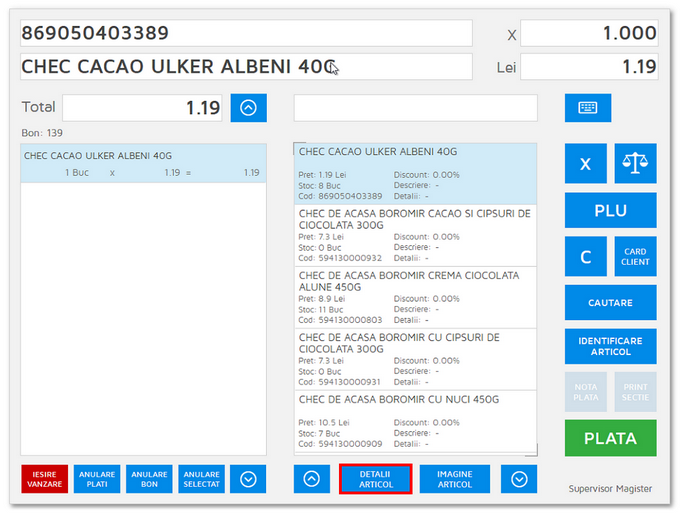Viewport: 692px width, 519px height.
Task: Click the product name field CHEC CACAO ULKER
Action: point(246,67)
